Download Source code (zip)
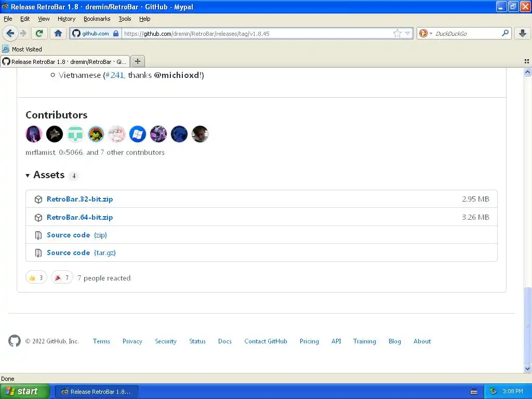Screen dimensions: 532x399 tap(77, 235)
